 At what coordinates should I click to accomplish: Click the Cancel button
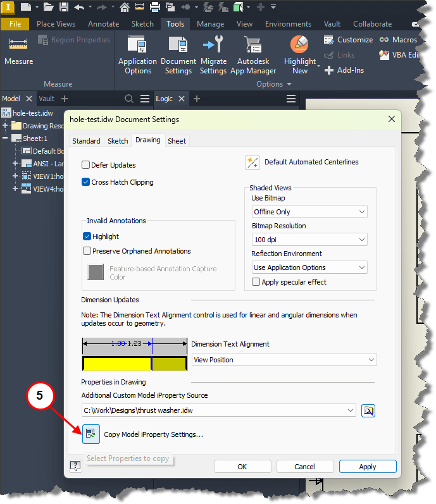click(304, 467)
